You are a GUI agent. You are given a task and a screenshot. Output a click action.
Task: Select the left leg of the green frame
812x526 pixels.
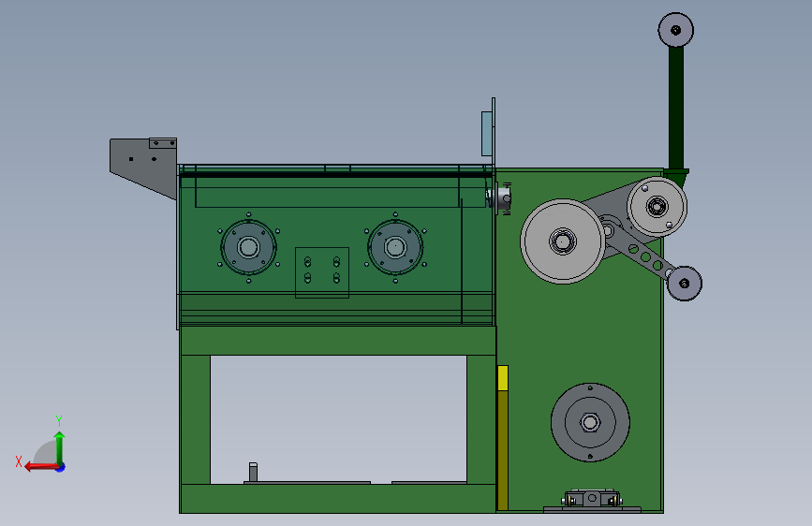[x=195, y=420]
